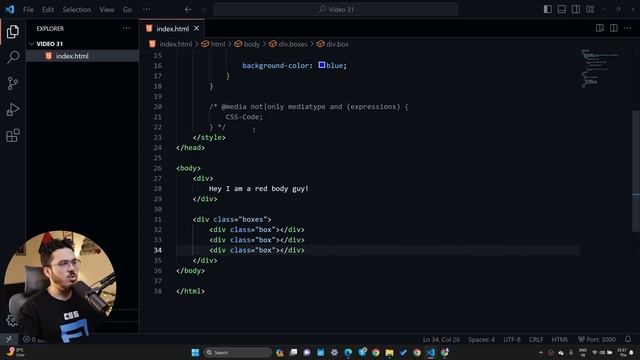Open Explorer views and more actions ellipsis
The image size is (640, 360).
[127, 29]
